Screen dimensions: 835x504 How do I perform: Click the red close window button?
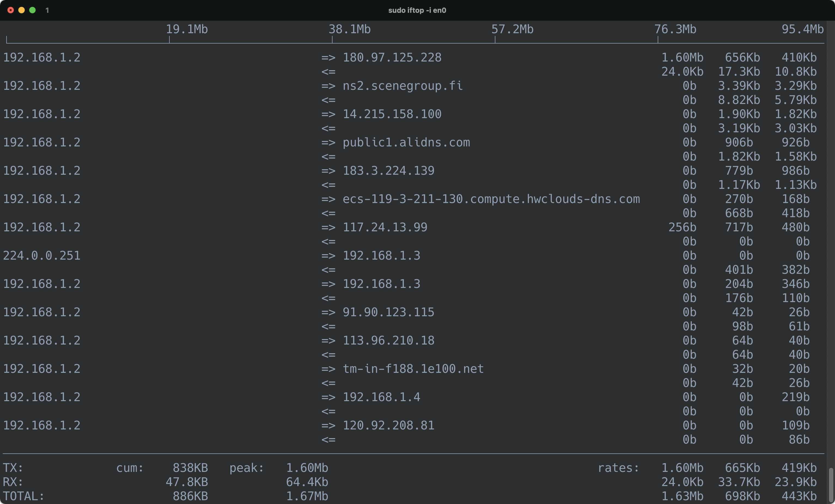(x=11, y=10)
